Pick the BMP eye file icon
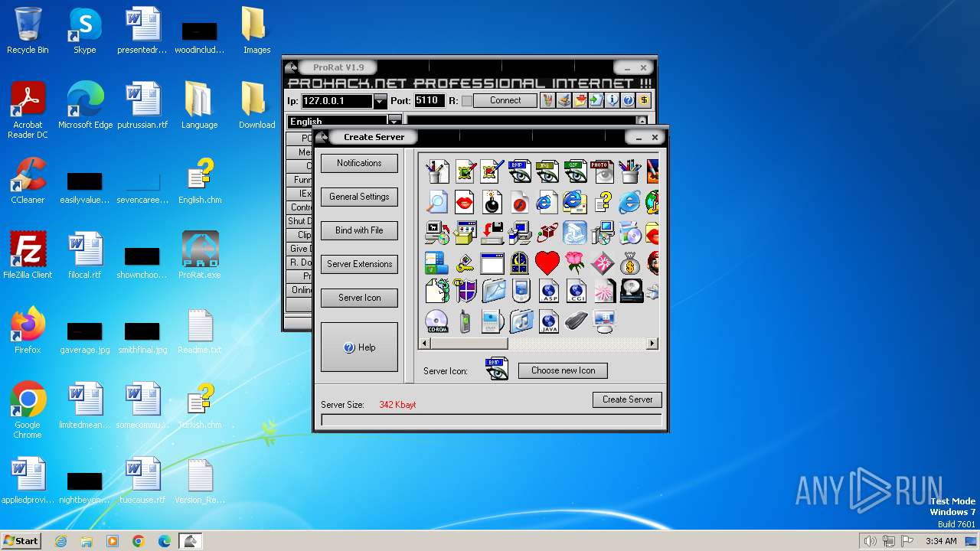The image size is (980, 551). (519, 171)
